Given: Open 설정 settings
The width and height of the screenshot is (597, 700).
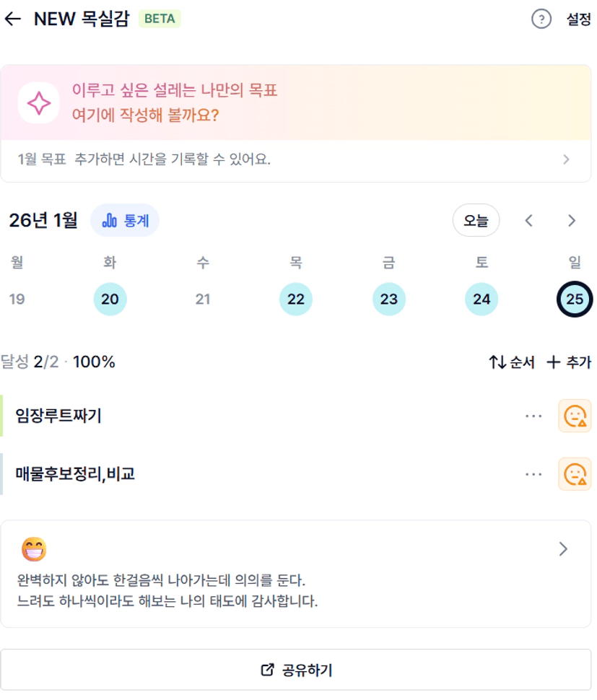Looking at the screenshot, I should tap(579, 19).
